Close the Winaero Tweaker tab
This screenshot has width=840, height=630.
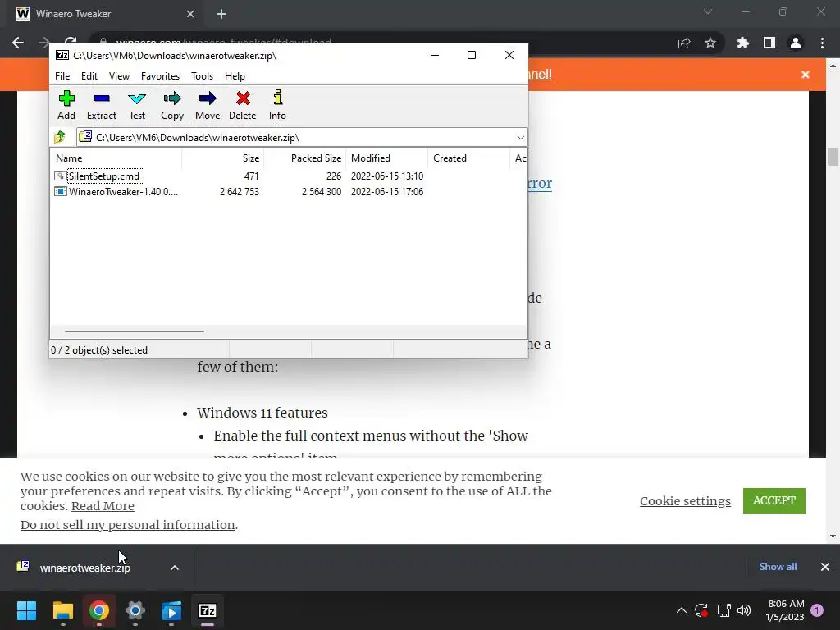(190, 14)
